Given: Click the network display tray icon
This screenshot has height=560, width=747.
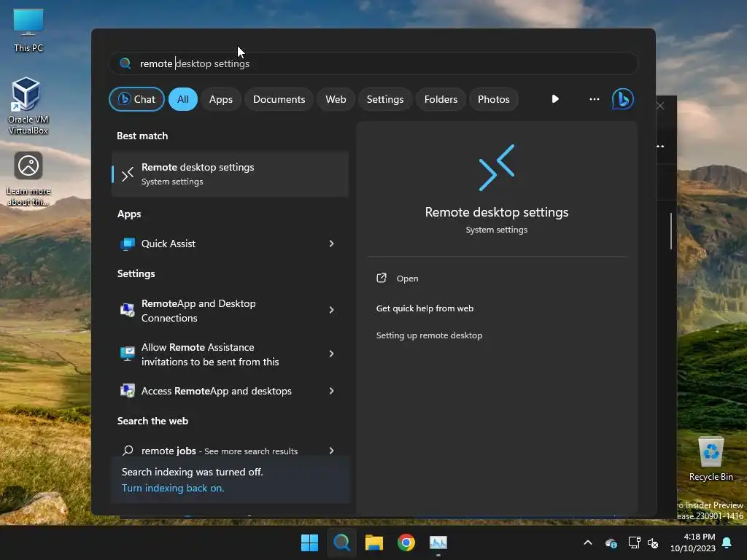Looking at the screenshot, I should (x=634, y=542).
